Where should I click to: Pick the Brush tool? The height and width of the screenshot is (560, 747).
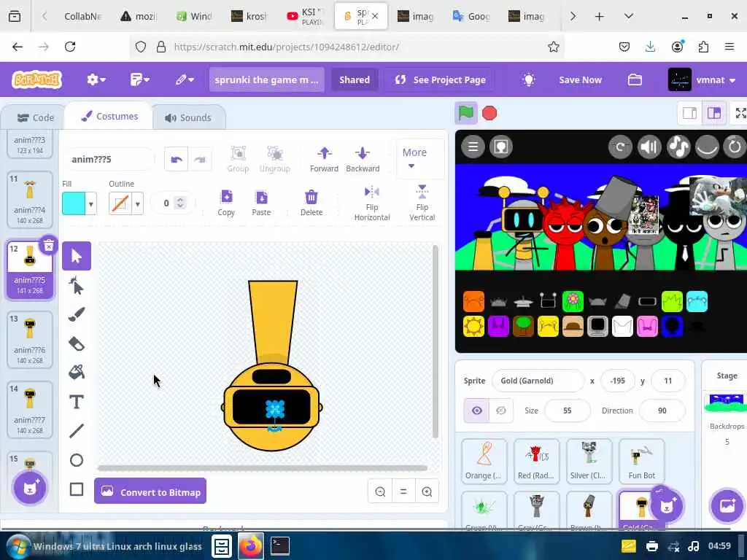point(76,314)
